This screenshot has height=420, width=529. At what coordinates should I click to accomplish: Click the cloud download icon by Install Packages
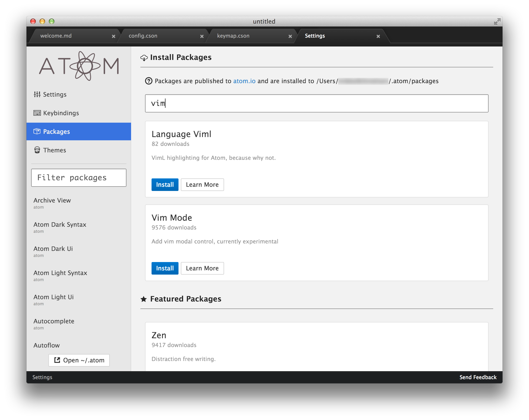(x=144, y=58)
